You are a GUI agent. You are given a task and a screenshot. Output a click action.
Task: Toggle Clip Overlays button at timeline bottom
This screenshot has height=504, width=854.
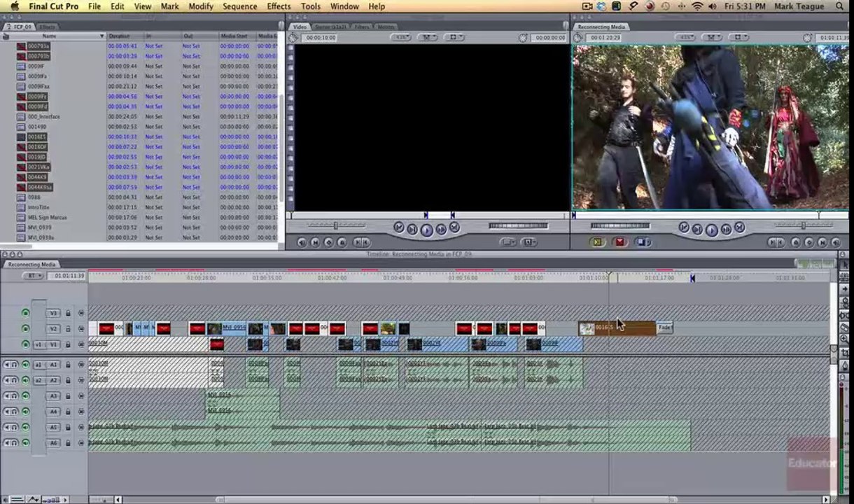(x=32, y=499)
